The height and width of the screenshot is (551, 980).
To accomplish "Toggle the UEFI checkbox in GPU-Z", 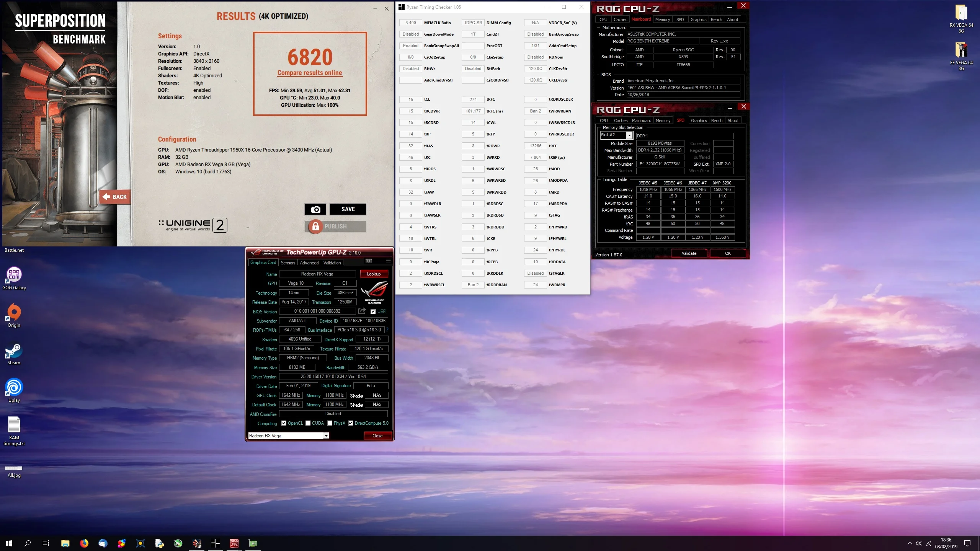I will tap(373, 311).
